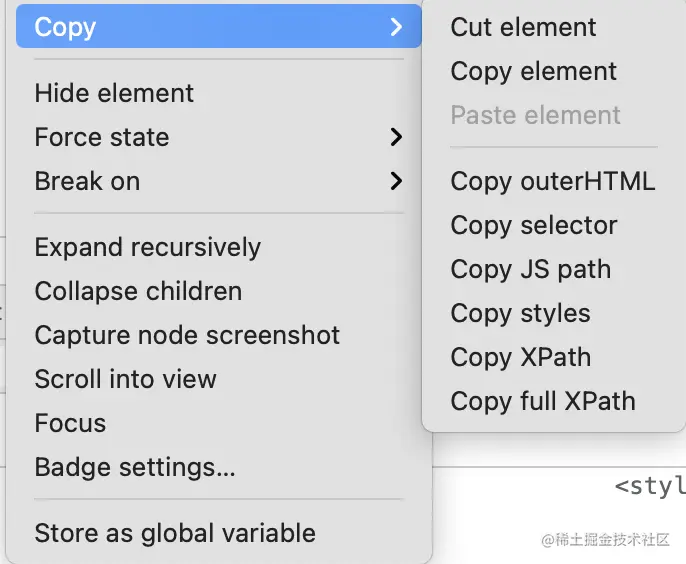
Task: Choose Expand recursively option
Action: pyautogui.click(x=147, y=247)
